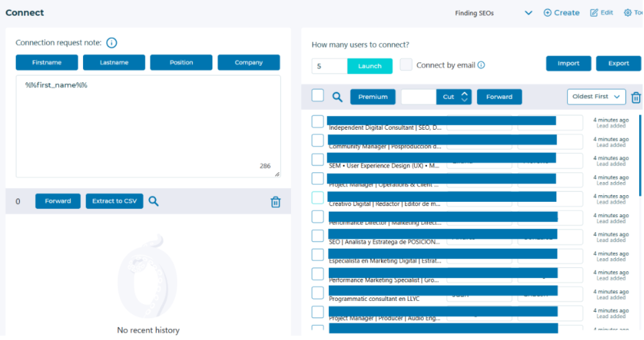Viewport: 644px width, 340px height.
Task: Insert Position variable button
Action: click(x=181, y=63)
